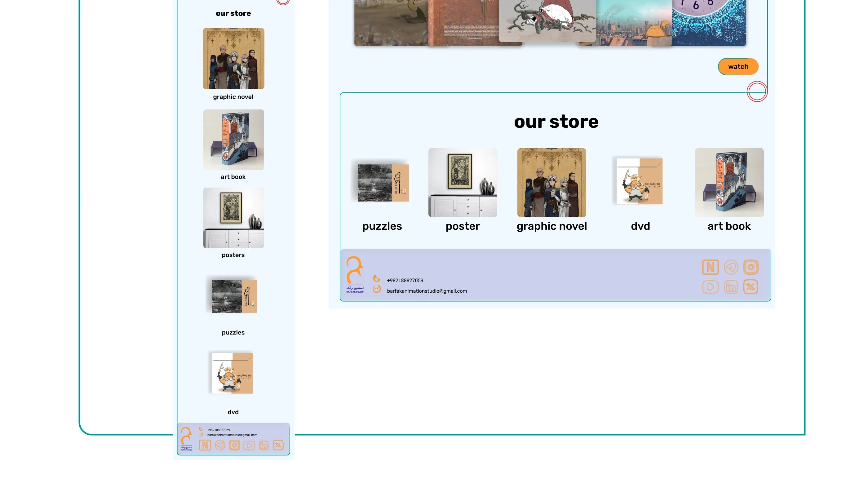Click the orange watch button
Screen dimensions: 868x488
738,67
